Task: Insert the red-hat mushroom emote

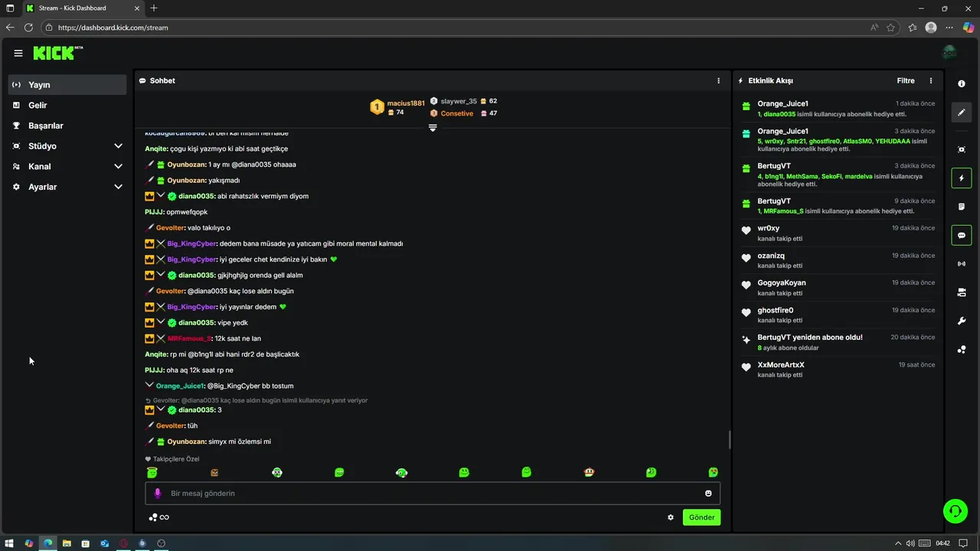Action: 588,472
